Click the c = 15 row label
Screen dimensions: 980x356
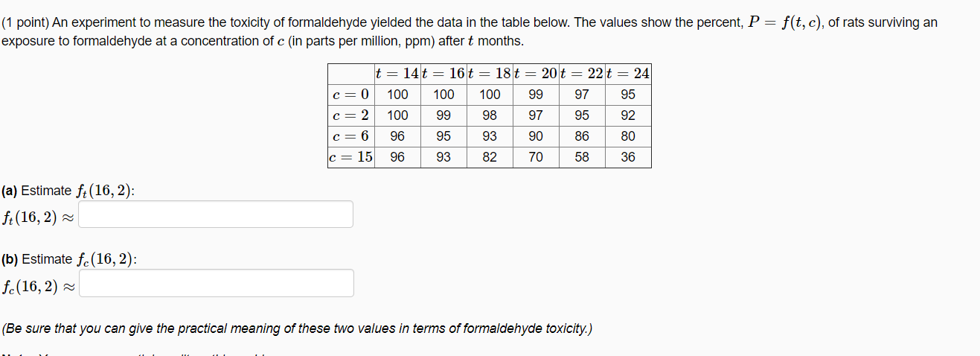point(351,157)
